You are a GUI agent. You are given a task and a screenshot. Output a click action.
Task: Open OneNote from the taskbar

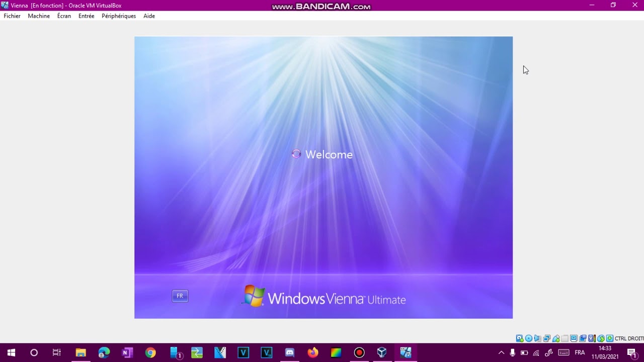pos(127,352)
